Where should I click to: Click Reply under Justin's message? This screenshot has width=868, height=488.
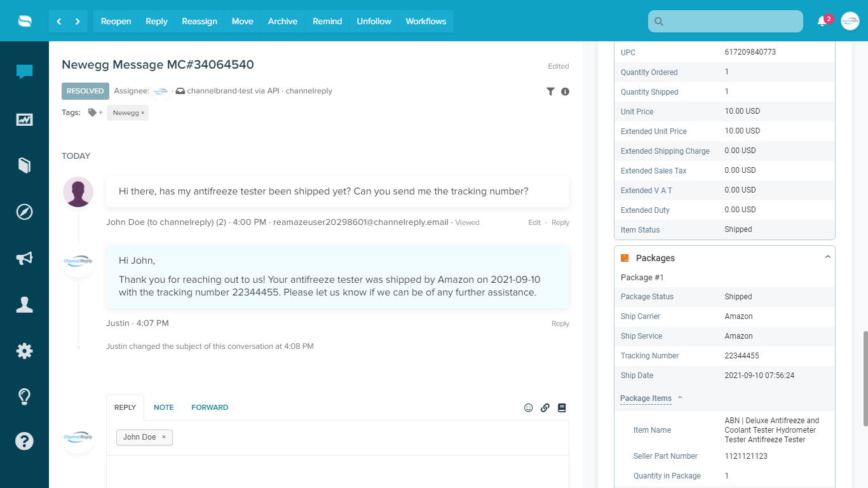(560, 323)
